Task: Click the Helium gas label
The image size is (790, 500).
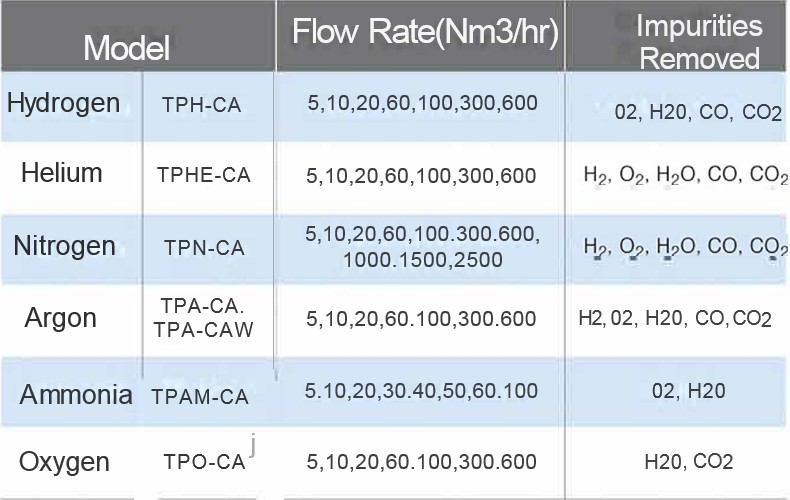Action: click(62, 173)
